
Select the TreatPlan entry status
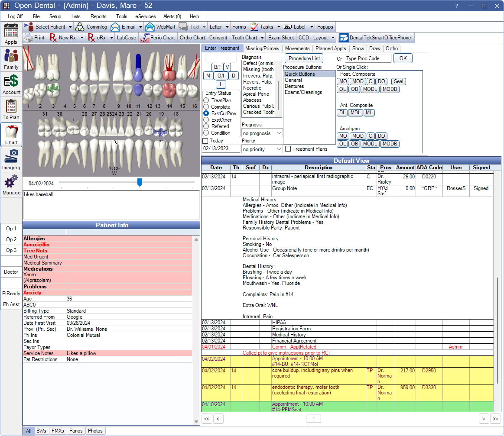[206, 100]
